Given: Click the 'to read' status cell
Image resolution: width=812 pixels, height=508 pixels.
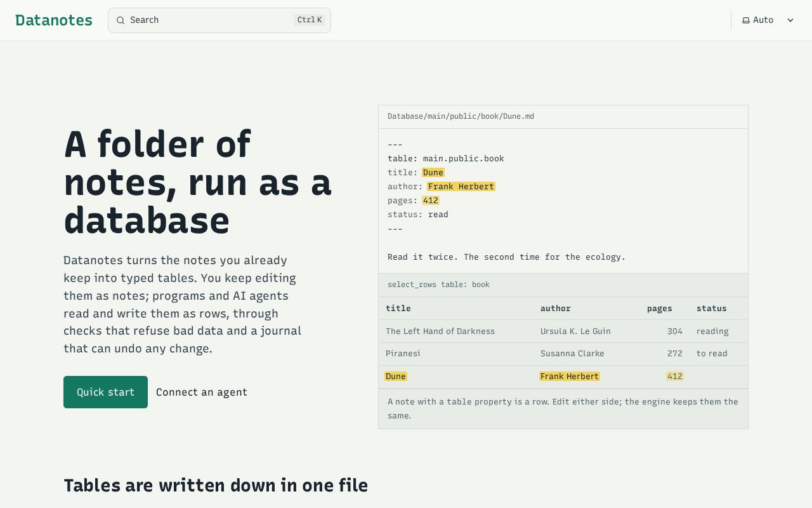Looking at the screenshot, I should point(712,354).
